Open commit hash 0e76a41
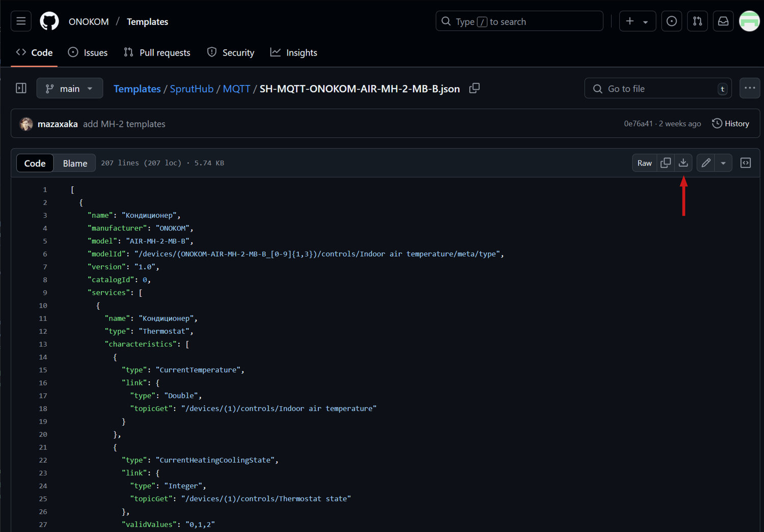Image resolution: width=764 pixels, height=532 pixels. 638,124
